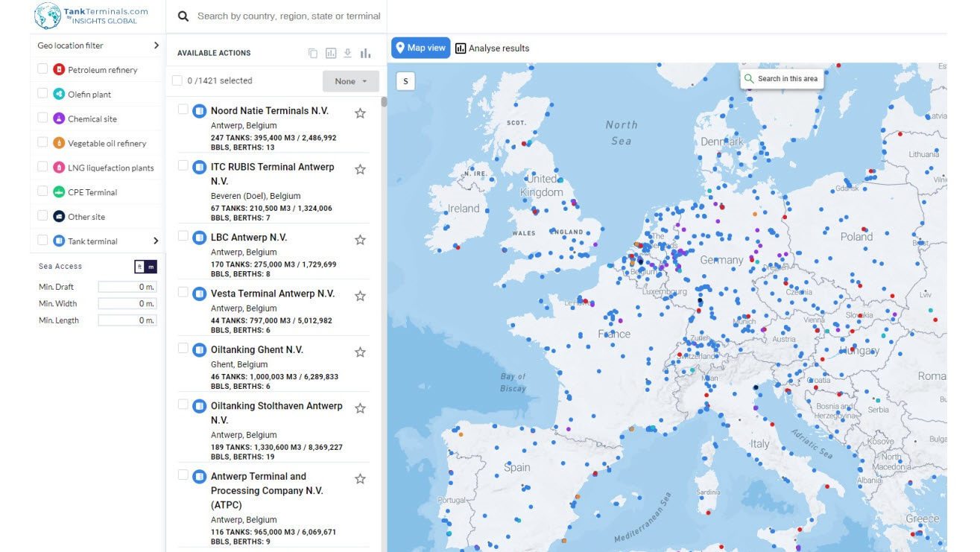Click the copy icon in Available Actions
The image size is (980, 552).
[x=313, y=53]
